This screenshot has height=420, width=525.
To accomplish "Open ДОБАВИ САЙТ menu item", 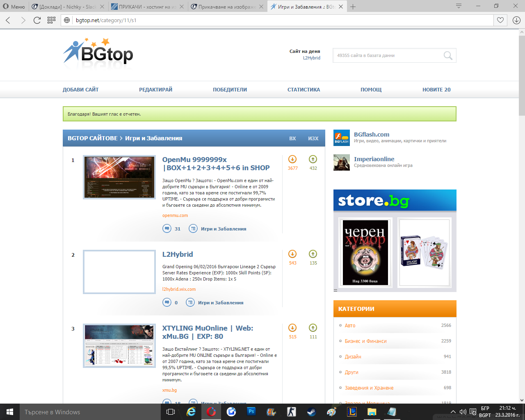I will pyautogui.click(x=80, y=89).
